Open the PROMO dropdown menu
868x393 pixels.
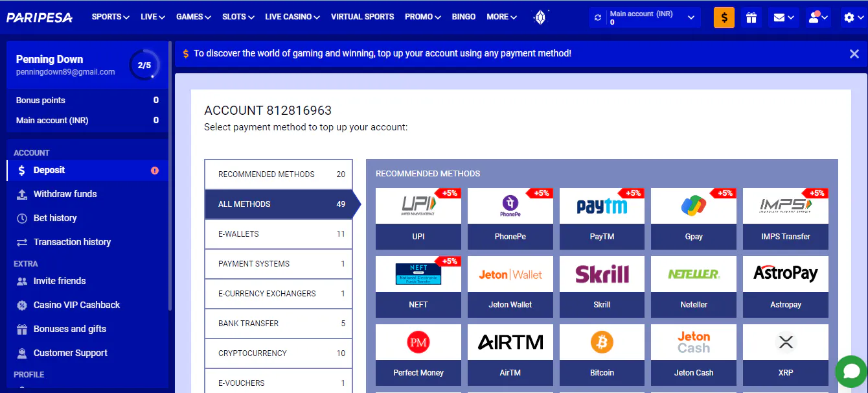tap(423, 17)
